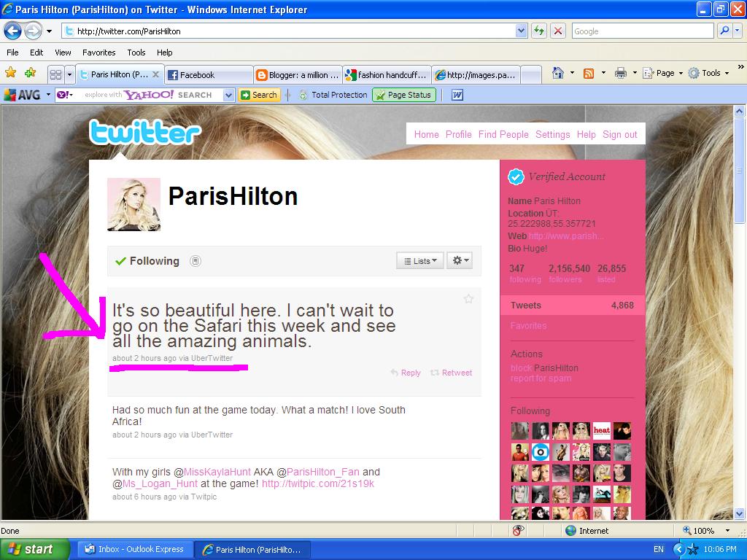
Task: Open the Windows start button
Action: 34,549
